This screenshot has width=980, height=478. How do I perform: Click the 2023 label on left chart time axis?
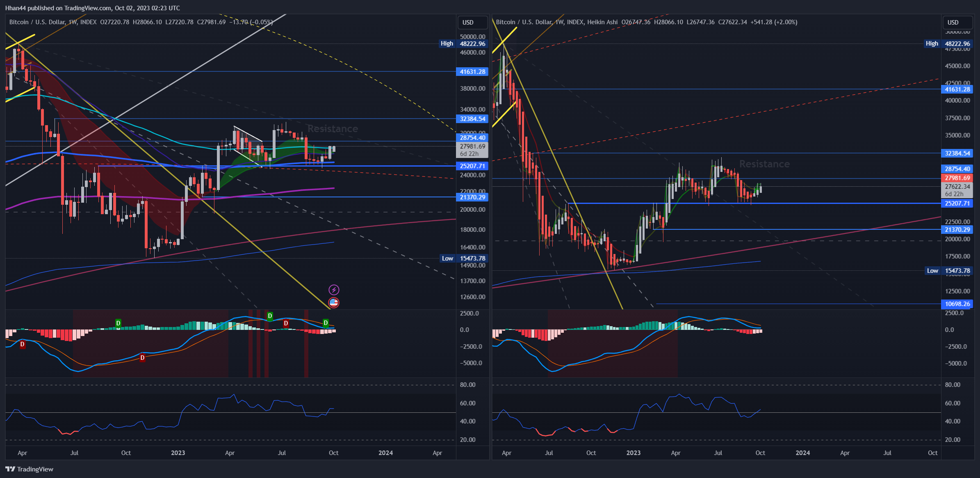(178, 453)
